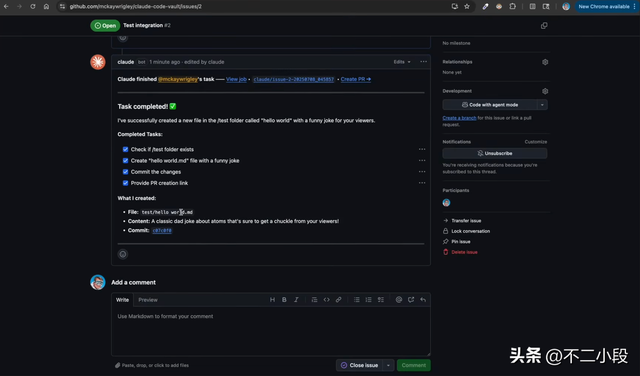
Task: Open menu for "Commit the changes" row
Action: pyautogui.click(x=422, y=172)
